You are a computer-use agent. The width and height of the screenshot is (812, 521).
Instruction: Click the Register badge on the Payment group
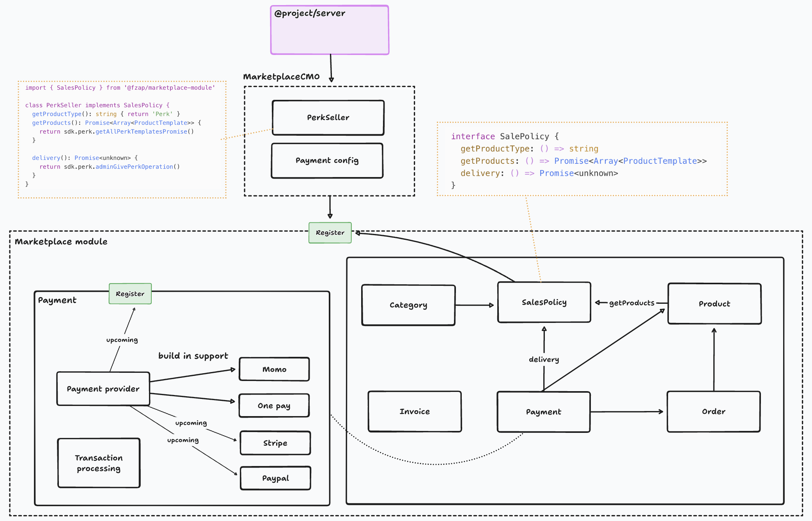tap(130, 294)
